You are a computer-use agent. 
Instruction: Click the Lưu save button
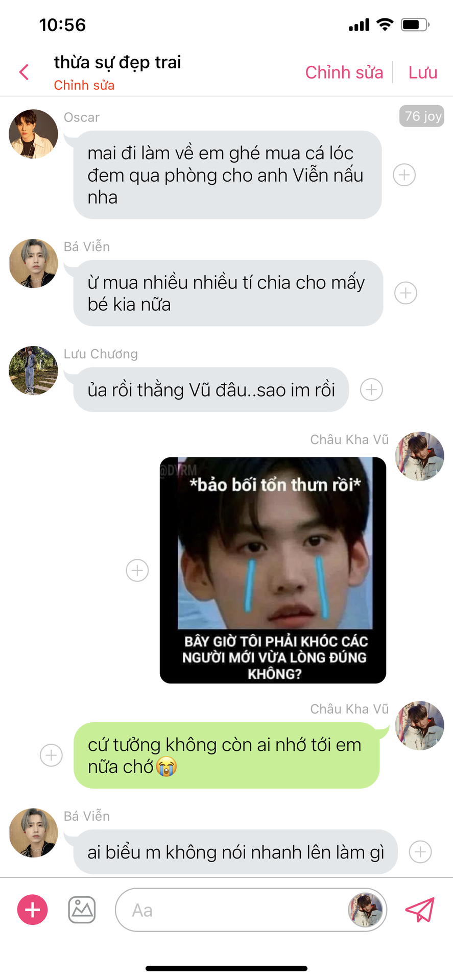tap(423, 72)
